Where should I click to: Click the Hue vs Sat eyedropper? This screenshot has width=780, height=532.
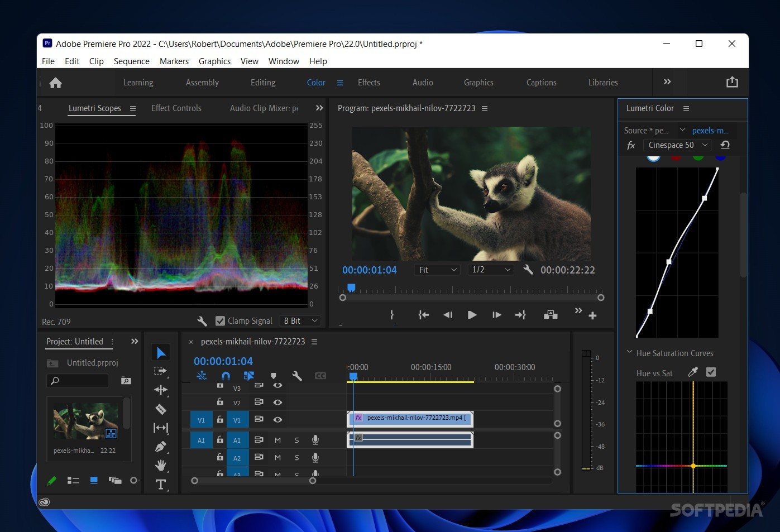click(x=693, y=372)
